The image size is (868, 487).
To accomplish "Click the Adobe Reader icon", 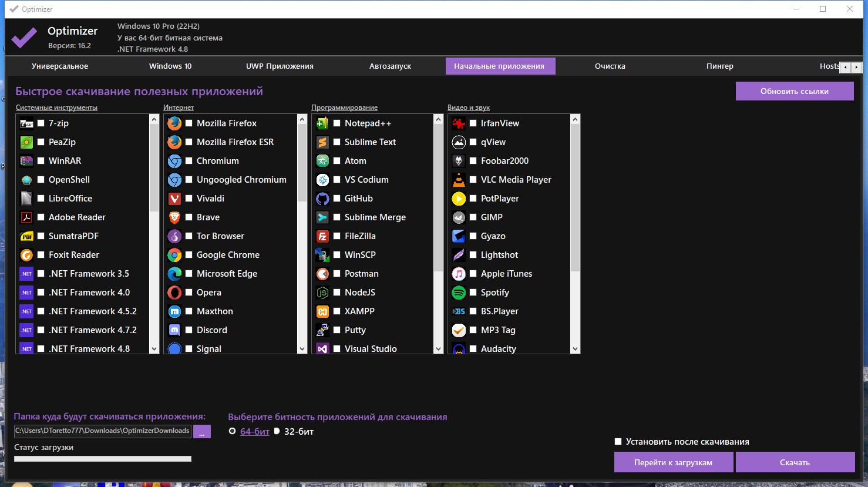I will click(26, 217).
